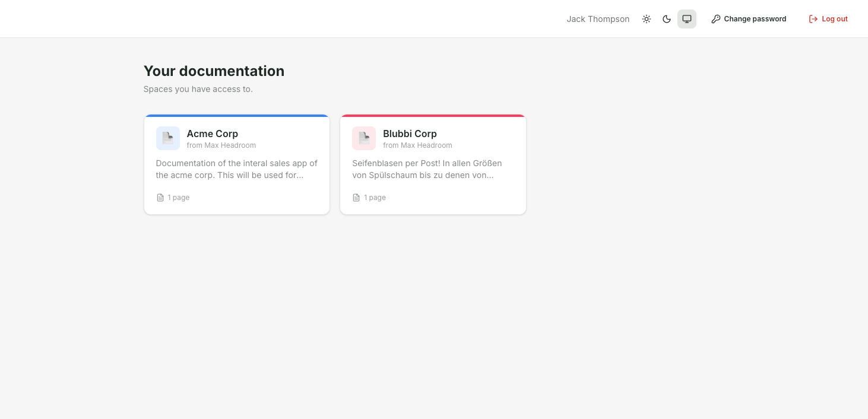Switch to light theme sun icon
Viewport: 868px width, 419px height.
tap(647, 19)
